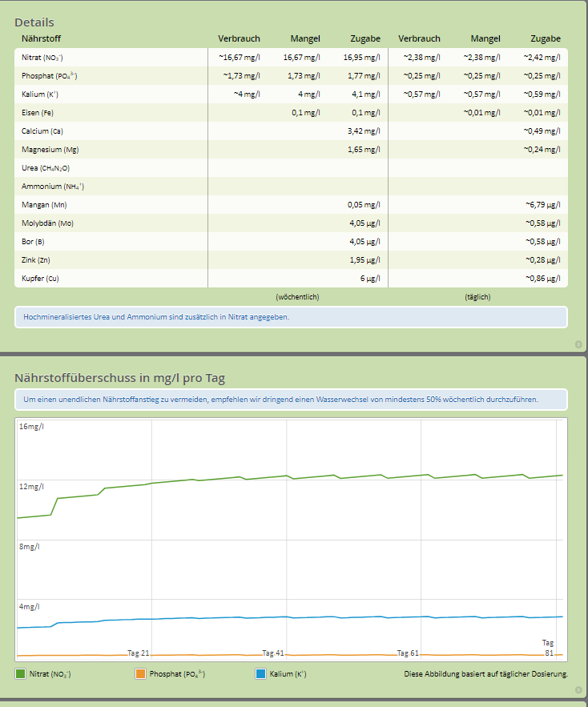The image size is (588, 707).
Task: Click the Urea row in nutrient table
Action: tap(46, 168)
